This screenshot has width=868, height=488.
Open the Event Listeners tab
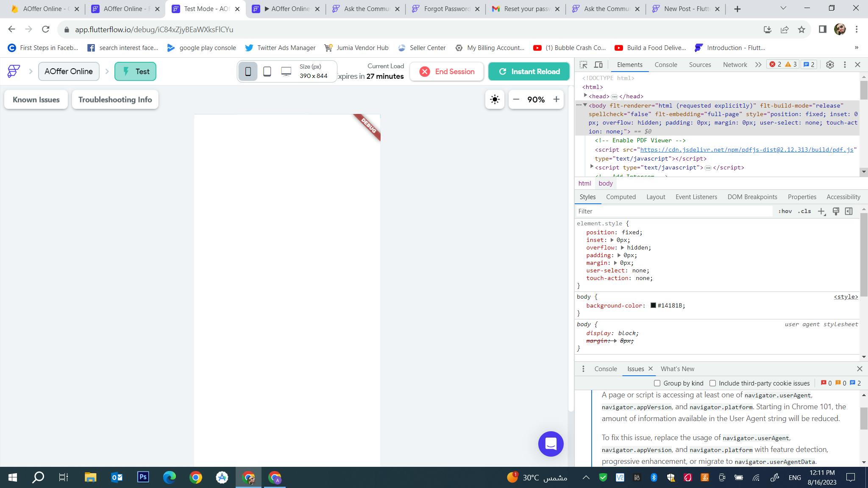[696, 197]
